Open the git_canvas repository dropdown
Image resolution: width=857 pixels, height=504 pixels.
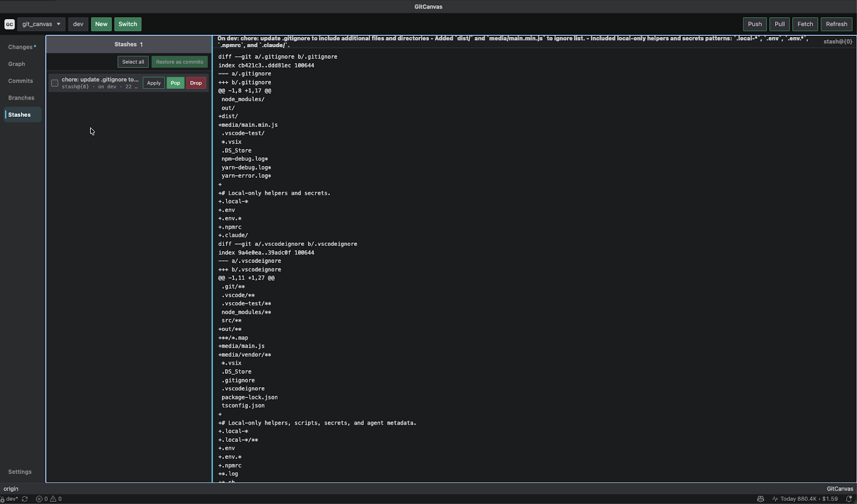click(x=41, y=24)
